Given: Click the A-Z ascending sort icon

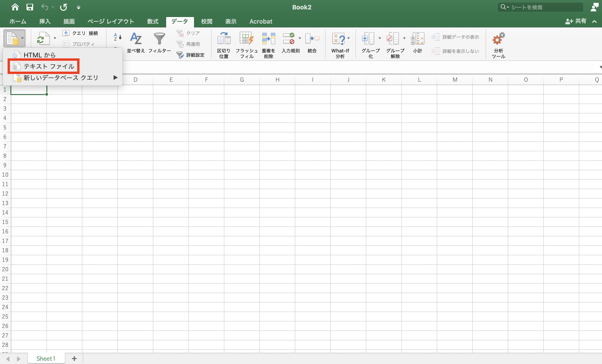Looking at the screenshot, I should pyautogui.click(x=118, y=37).
